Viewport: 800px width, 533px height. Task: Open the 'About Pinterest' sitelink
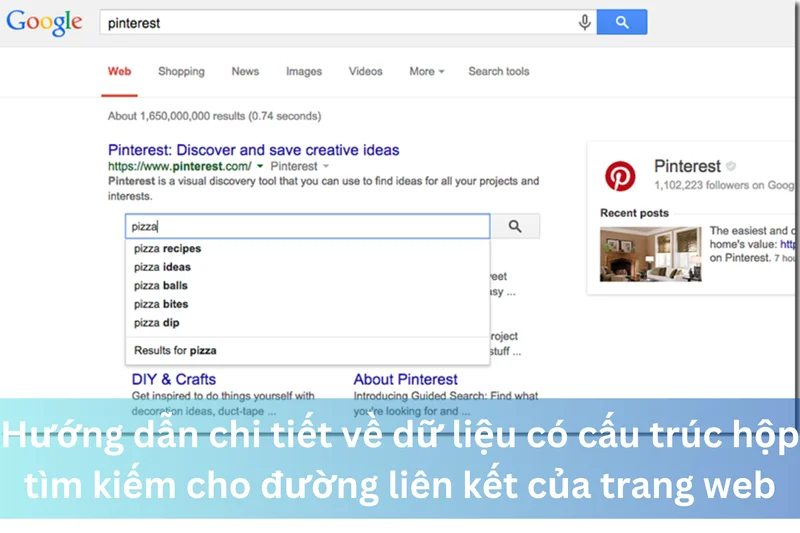point(406,379)
